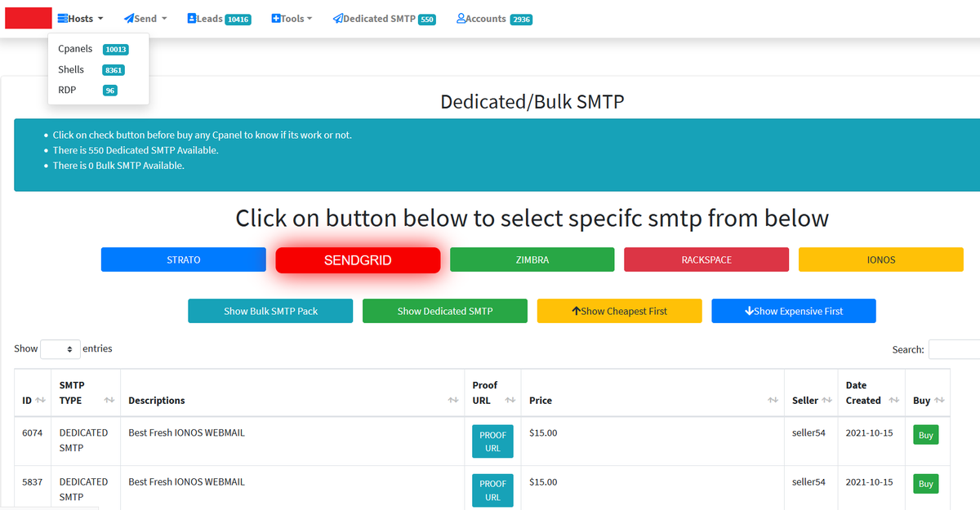Sort by Seller column arrows
This screenshot has height=510, width=980.
click(x=826, y=400)
